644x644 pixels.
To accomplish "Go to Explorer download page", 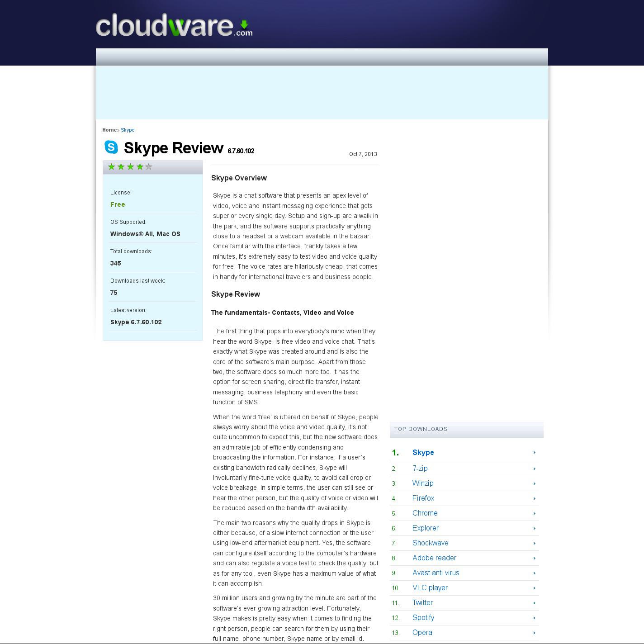I will pos(425,528).
